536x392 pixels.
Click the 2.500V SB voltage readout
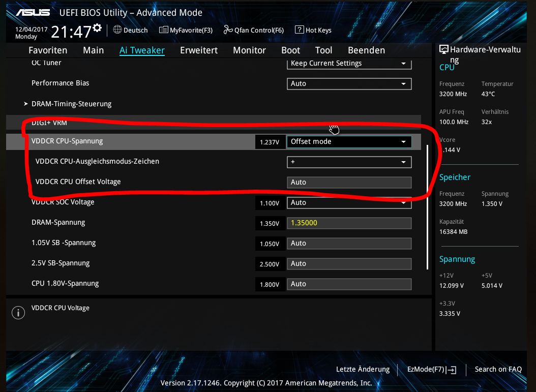point(270,264)
